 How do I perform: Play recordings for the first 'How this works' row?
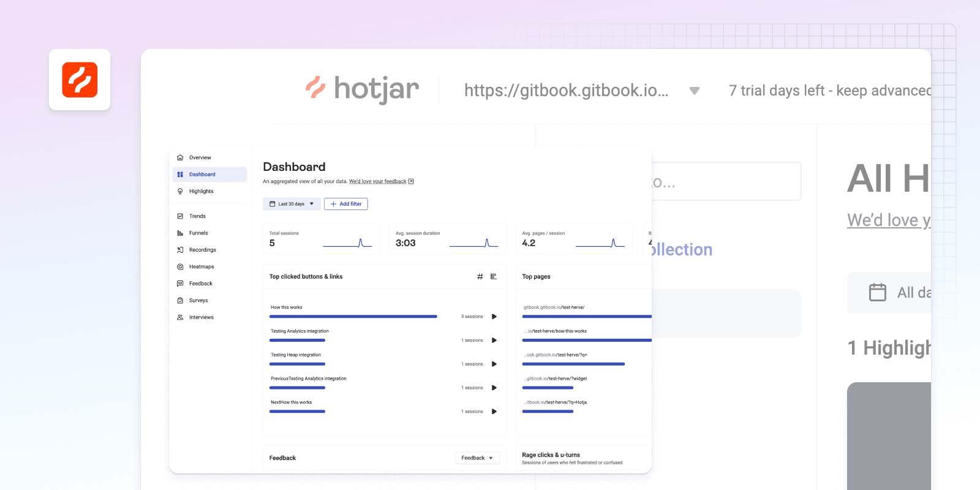pos(494,317)
